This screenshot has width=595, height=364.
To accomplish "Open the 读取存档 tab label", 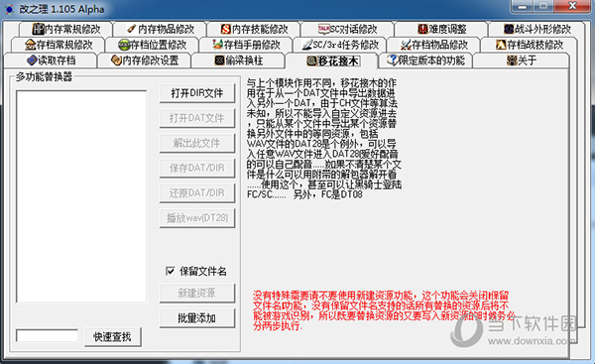I will coord(57,61).
